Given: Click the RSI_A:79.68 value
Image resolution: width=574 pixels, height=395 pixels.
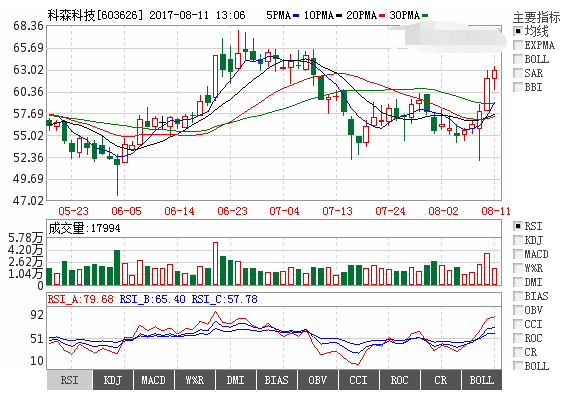Looking at the screenshot, I should (81, 299).
